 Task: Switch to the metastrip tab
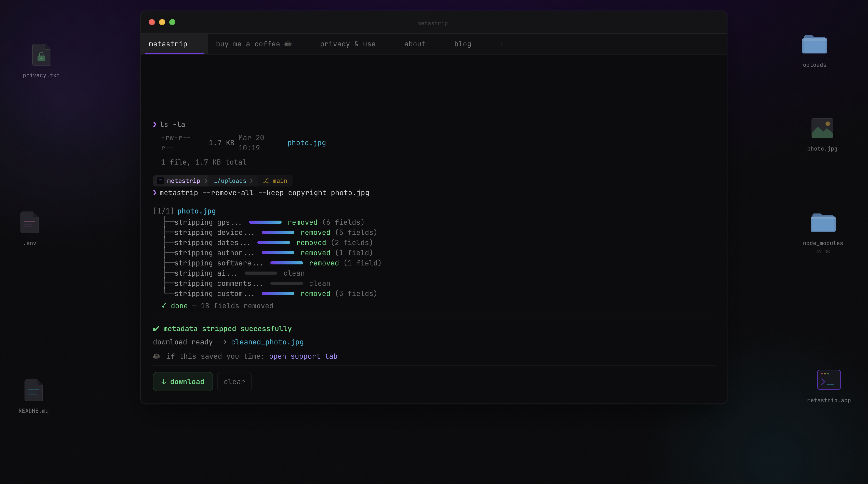[x=174, y=44]
